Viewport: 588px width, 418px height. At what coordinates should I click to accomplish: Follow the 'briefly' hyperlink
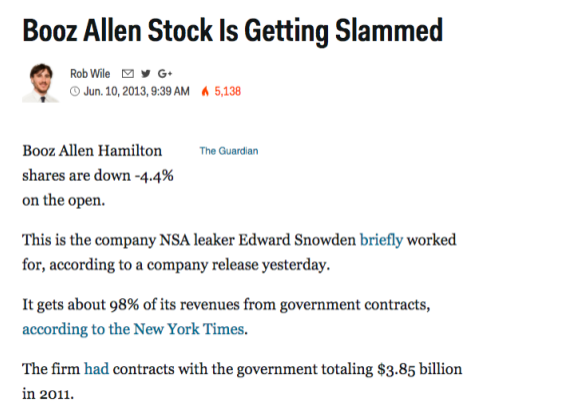coord(381,240)
